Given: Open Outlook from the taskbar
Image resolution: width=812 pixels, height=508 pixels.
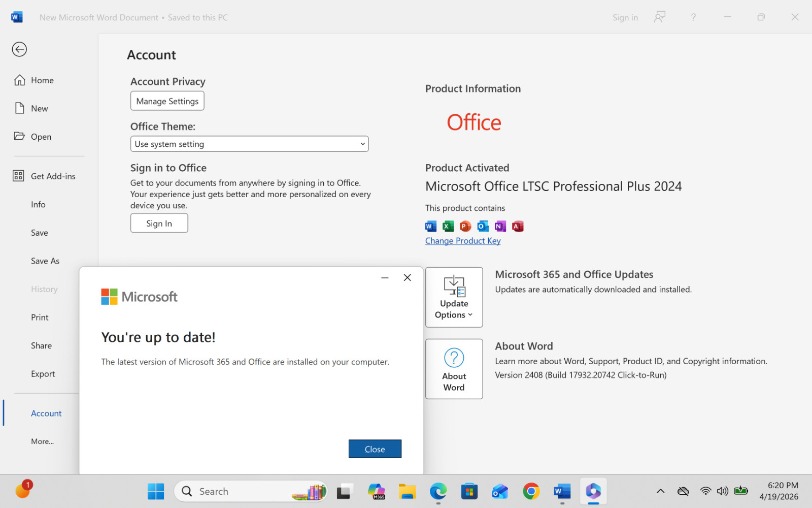Looking at the screenshot, I should pyautogui.click(x=500, y=491).
